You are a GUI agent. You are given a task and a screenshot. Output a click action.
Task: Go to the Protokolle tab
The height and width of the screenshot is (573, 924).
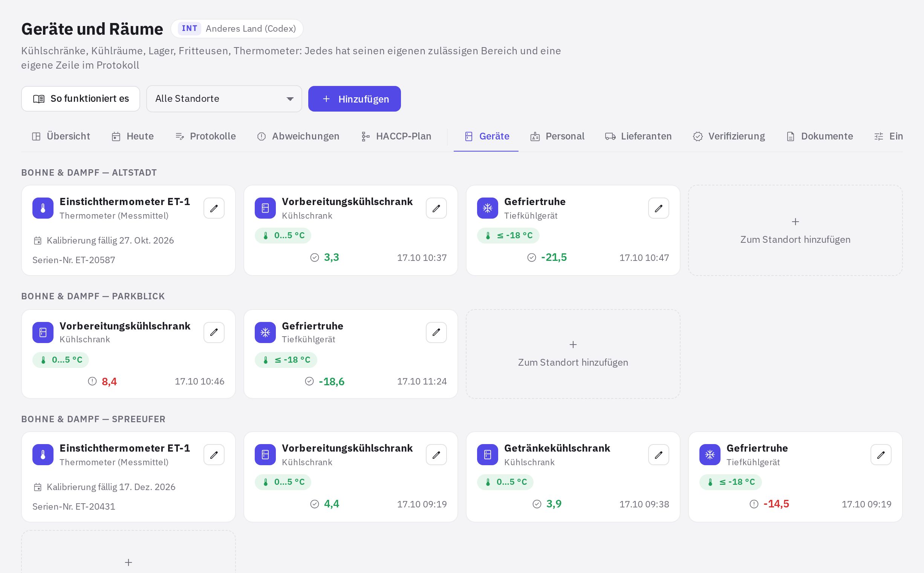point(205,136)
